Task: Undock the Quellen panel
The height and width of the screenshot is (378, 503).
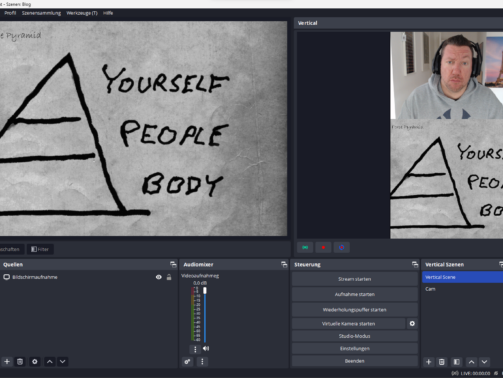Action: [x=173, y=264]
